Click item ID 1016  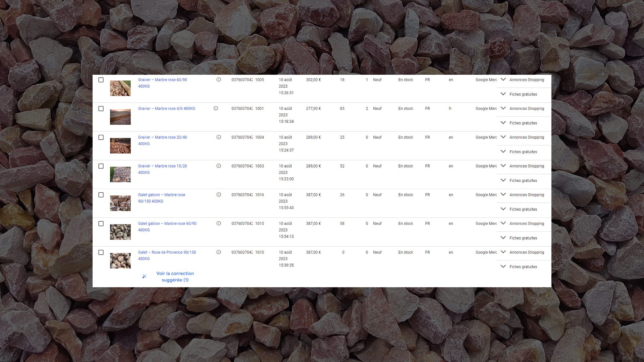tap(260, 195)
